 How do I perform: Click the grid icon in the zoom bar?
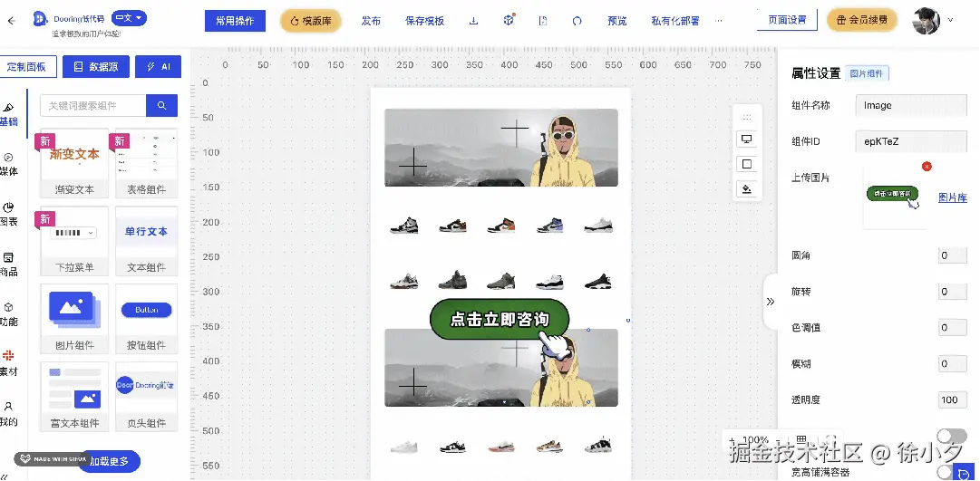point(802,439)
